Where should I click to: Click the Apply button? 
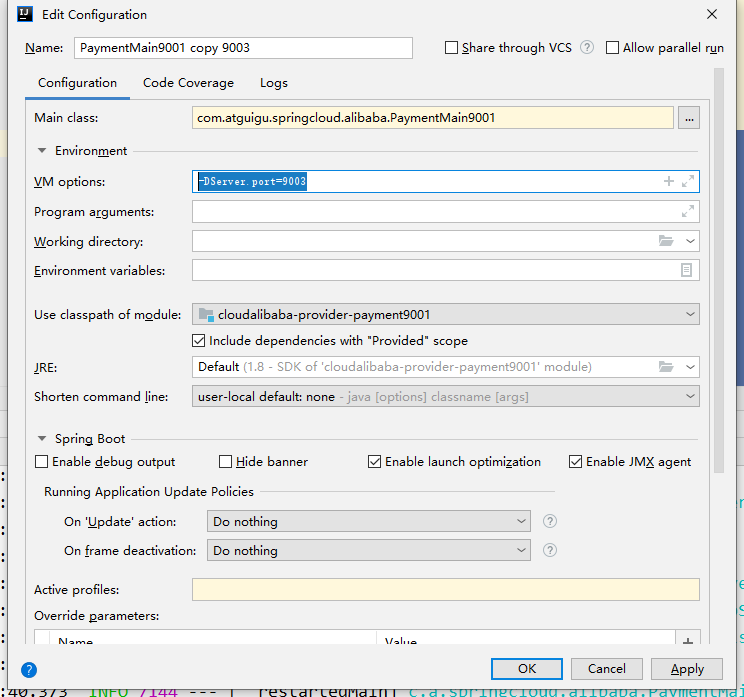(x=687, y=669)
